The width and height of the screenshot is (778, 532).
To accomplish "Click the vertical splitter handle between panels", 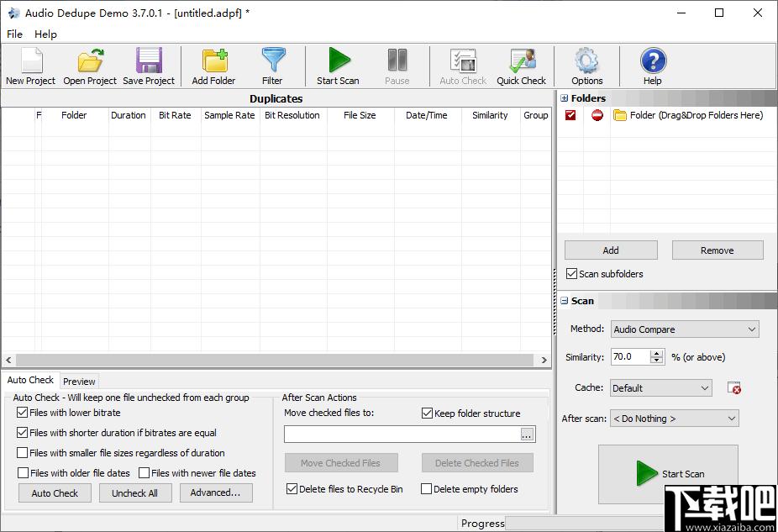I will pyautogui.click(x=555, y=302).
